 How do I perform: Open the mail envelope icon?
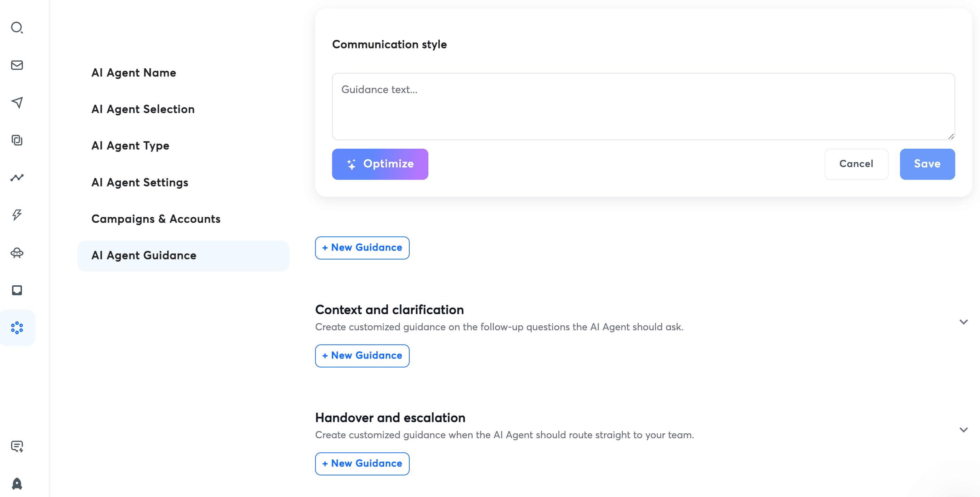pyautogui.click(x=17, y=65)
